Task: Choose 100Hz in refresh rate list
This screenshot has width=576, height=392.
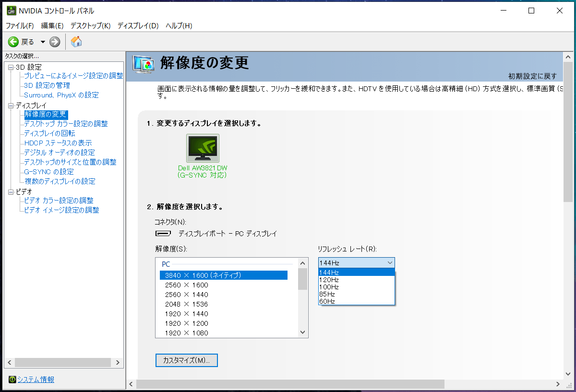Action: tap(357, 287)
